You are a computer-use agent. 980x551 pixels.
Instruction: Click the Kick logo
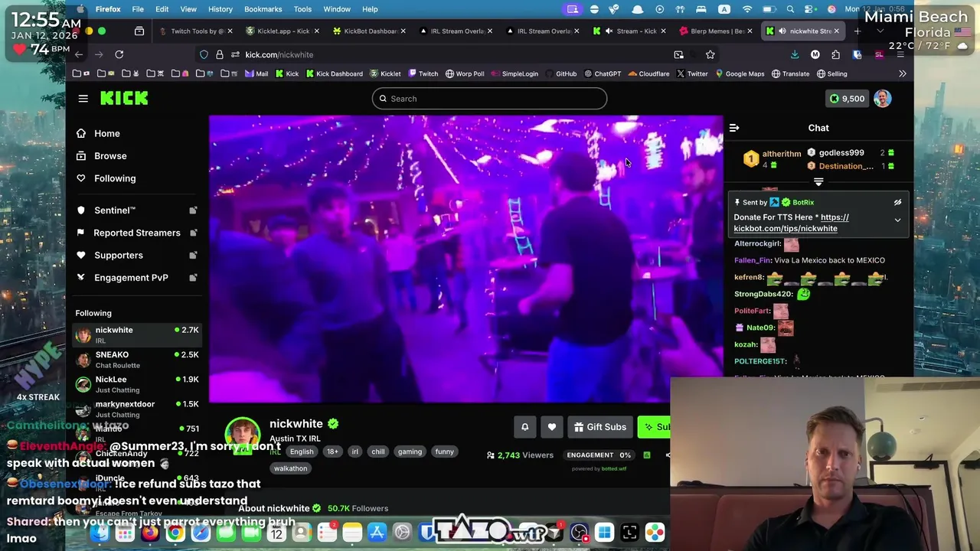click(124, 98)
